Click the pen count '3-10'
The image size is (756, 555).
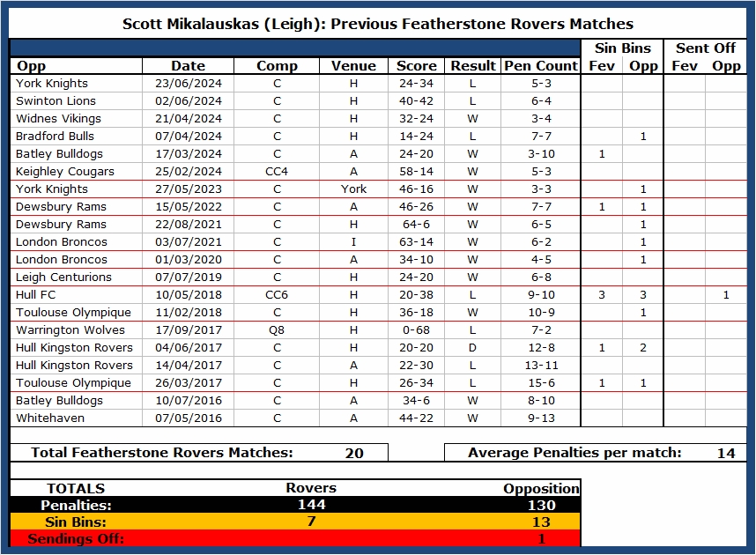541,154
